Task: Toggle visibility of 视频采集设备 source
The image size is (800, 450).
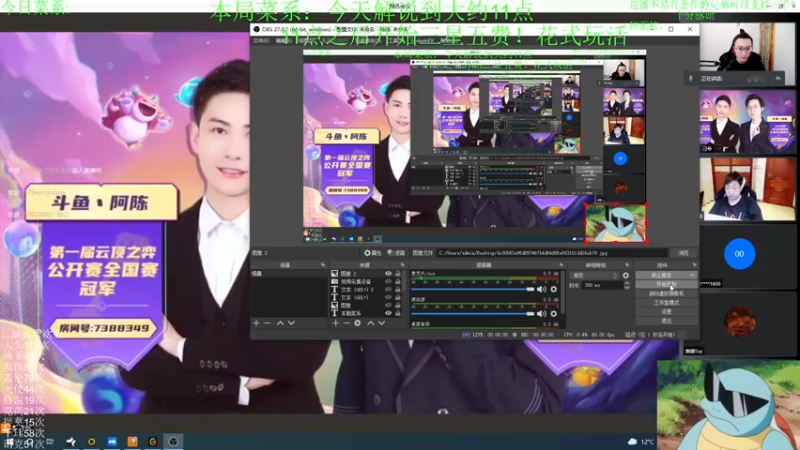Action: click(388, 282)
